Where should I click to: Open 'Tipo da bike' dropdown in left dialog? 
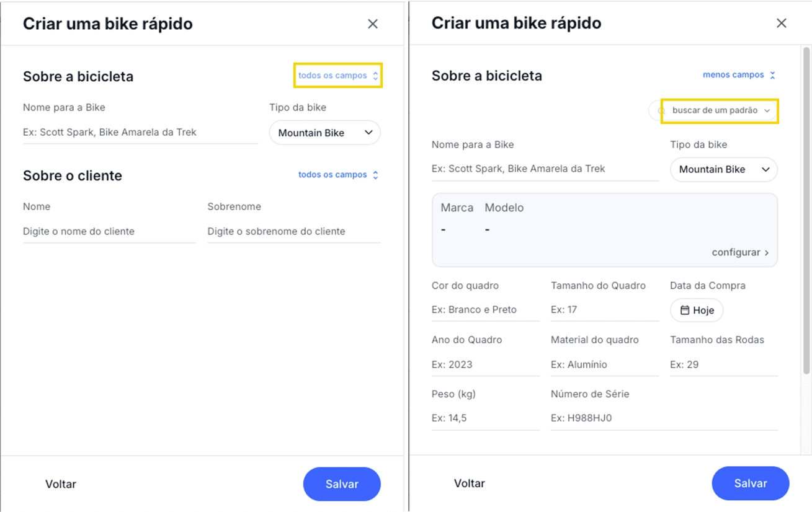pos(324,133)
